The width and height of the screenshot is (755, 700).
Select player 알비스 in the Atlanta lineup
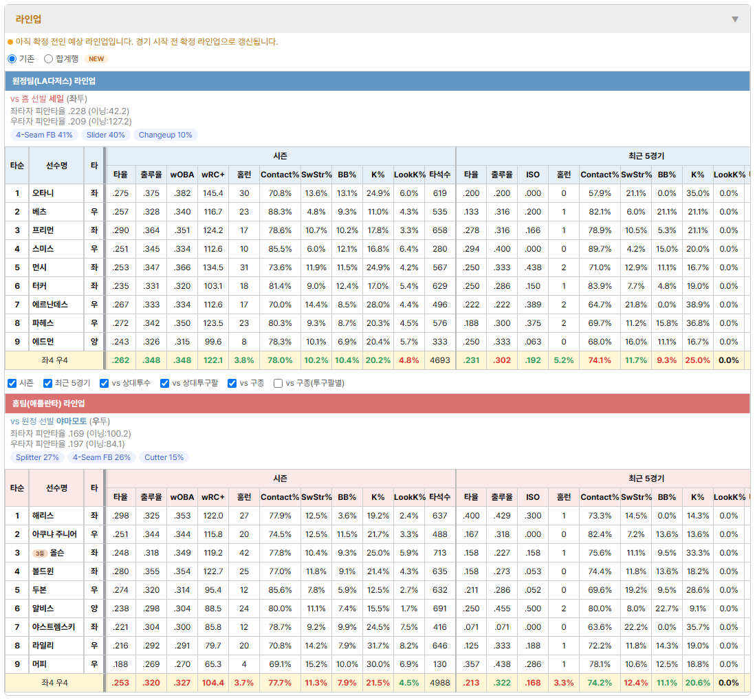pos(43,609)
